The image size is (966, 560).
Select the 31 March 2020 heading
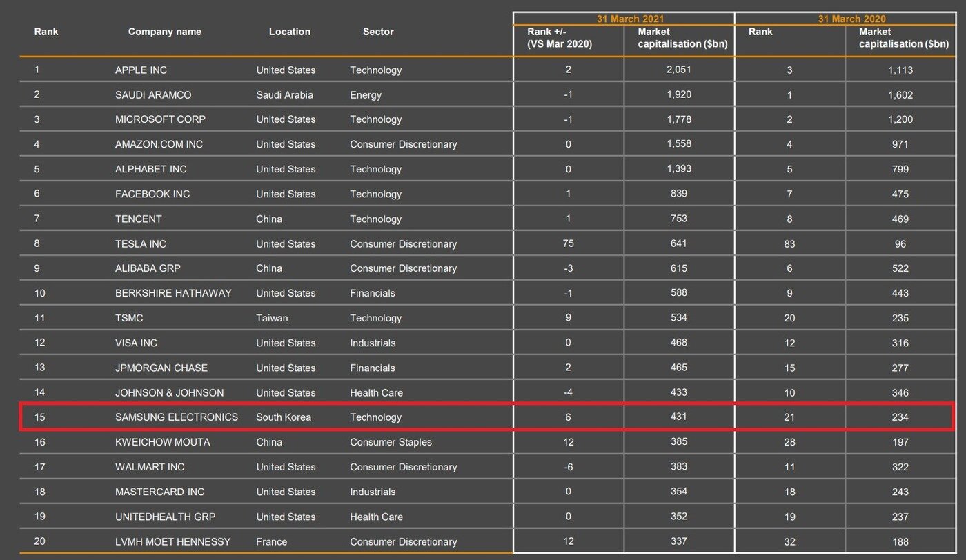pyautogui.click(x=851, y=19)
